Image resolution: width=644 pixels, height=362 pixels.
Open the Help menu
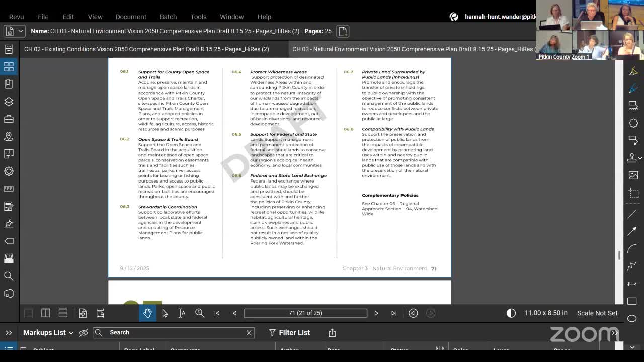[x=264, y=17]
